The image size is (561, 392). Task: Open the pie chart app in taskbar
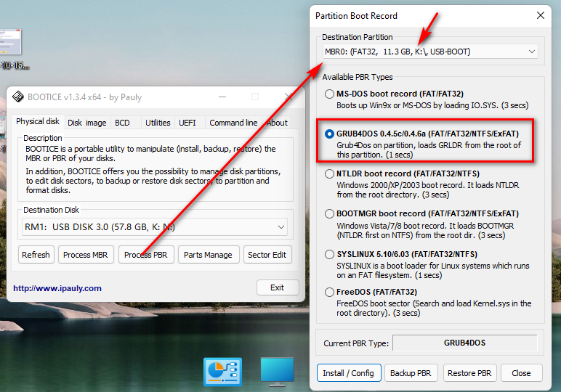pos(222,372)
